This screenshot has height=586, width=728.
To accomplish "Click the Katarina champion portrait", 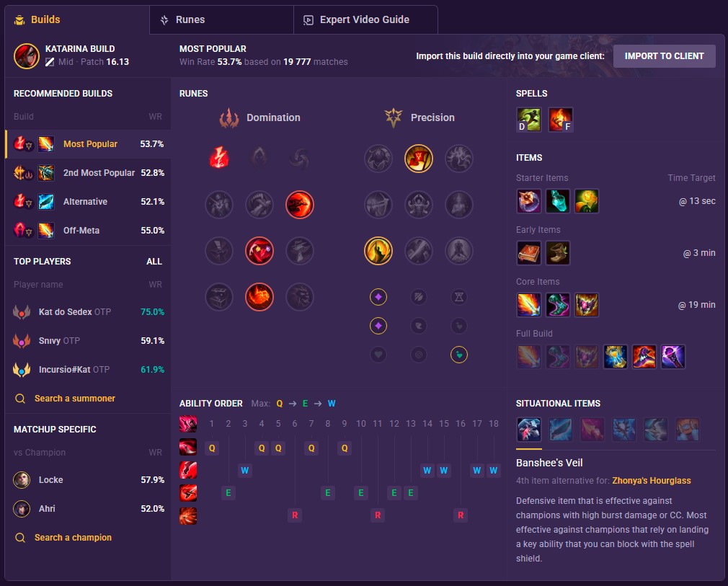I will [27, 56].
